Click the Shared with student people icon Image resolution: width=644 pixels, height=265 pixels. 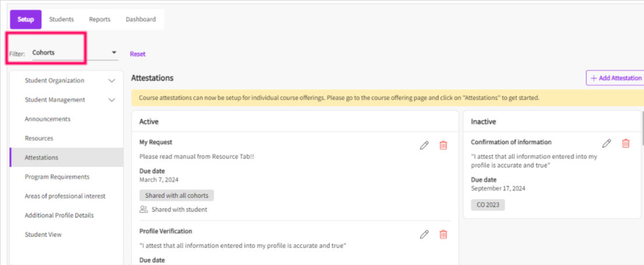(x=143, y=210)
